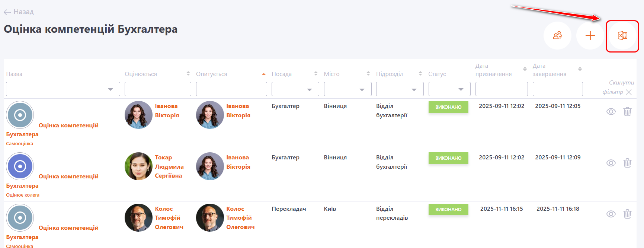Delete Токар Людмила's assessment row
The width and height of the screenshot is (644, 248).
coord(627,163)
